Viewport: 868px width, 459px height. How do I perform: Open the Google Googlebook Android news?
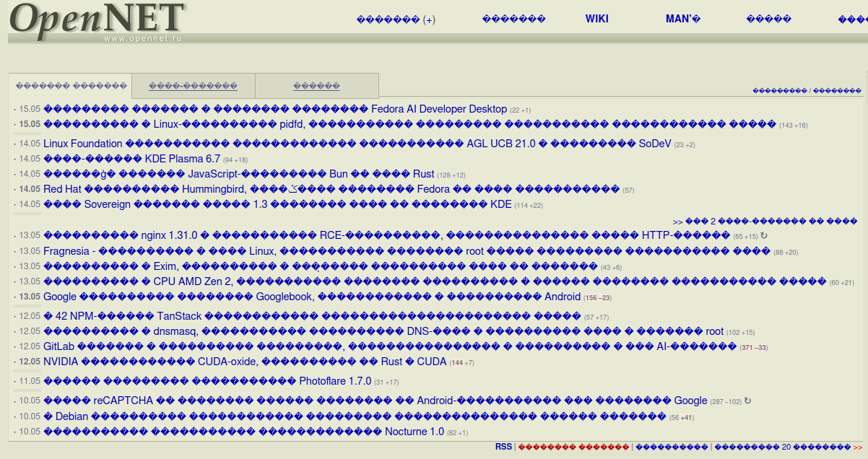(x=312, y=297)
